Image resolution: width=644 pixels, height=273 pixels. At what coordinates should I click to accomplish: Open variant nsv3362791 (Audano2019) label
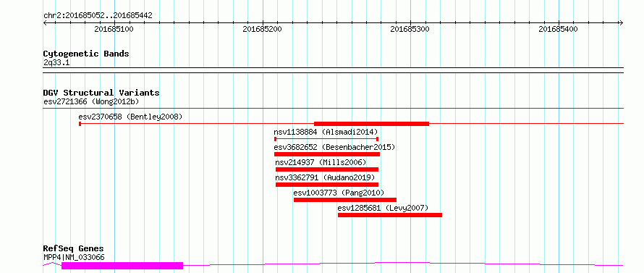pos(326,177)
